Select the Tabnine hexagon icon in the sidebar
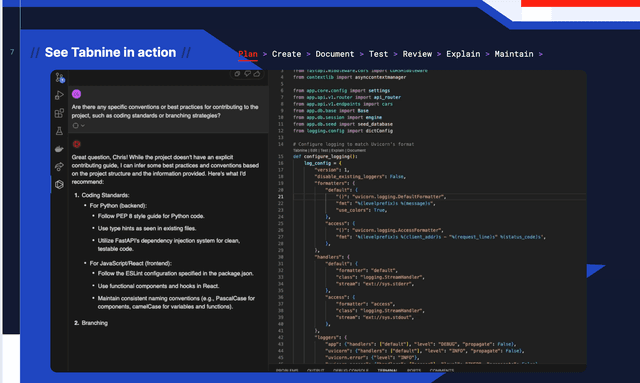Image resolution: width=640 pixels, height=383 pixels. [x=59, y=185]
